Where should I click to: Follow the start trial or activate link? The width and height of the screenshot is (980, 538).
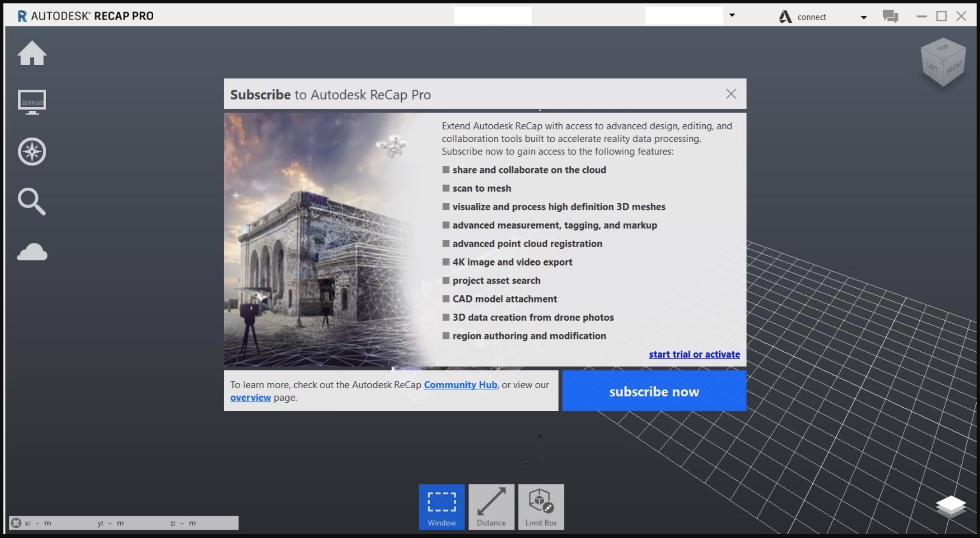pyautogui.click(x=694, y=354)
